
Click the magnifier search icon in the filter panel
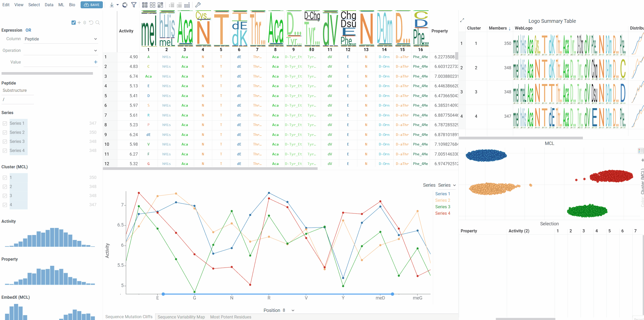point(98,23)
